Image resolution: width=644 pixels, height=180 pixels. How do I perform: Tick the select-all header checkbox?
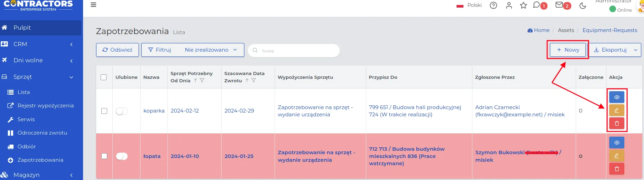point(103,77)
